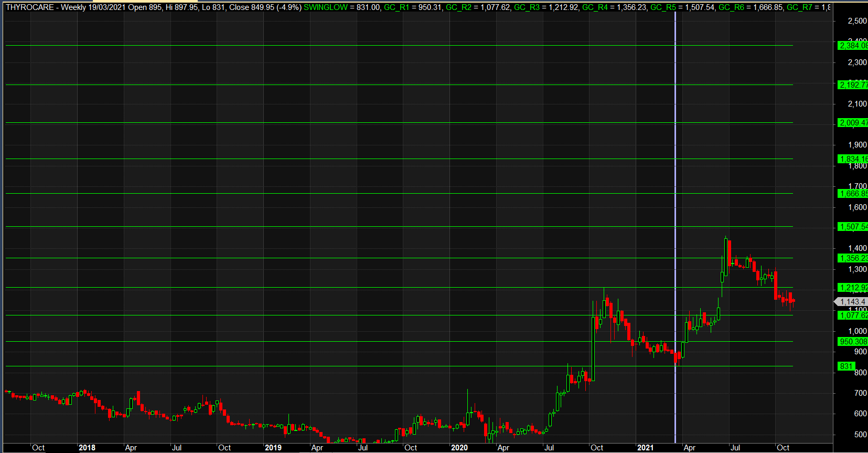Select the 1,356.23 green level label
The height and width of the screenshot is (453, 868).
853,258
